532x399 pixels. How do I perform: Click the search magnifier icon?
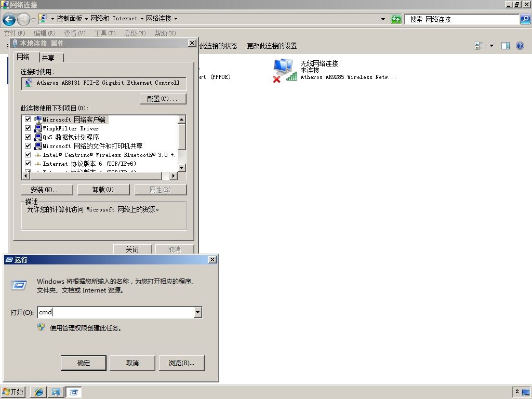click(x=525, y=19)
